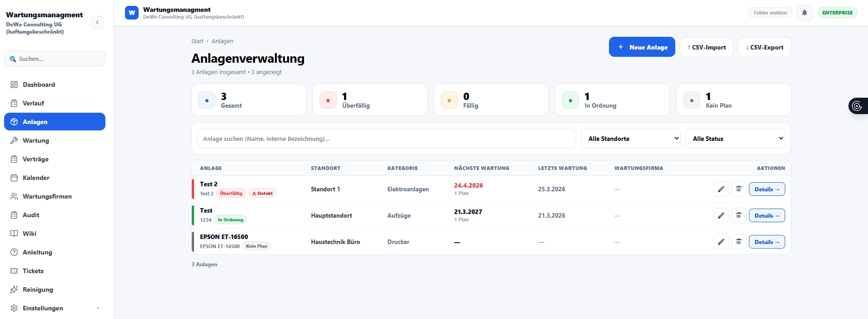Expand the Einstellungen menu in the sidebar

point(55,308)
